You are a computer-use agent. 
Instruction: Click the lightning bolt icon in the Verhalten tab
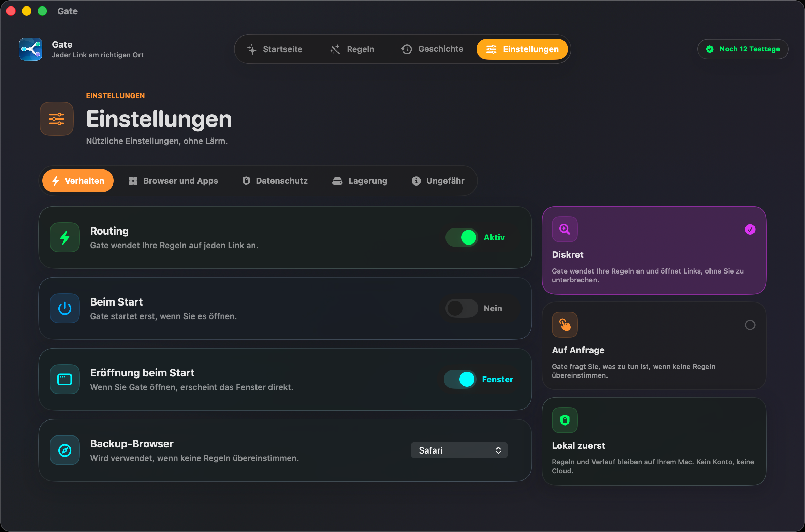pyautogui.click(x=56, y=181)
